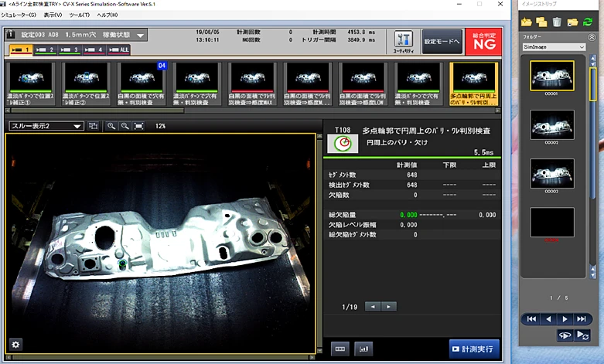Select the highlighted 多点輪郭で円周上 tool thumbnail
Image resolution: width=604 pixels, height=364 pixels.
473,84
